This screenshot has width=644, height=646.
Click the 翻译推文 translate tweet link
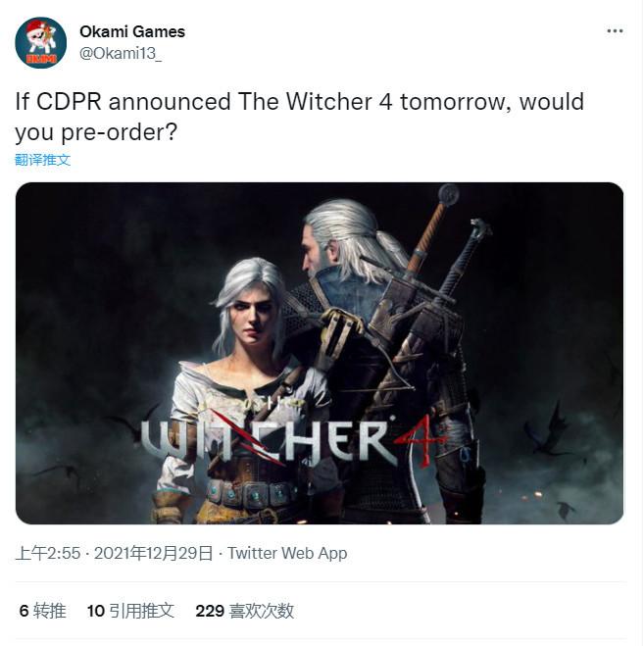[x=43, y=160]
